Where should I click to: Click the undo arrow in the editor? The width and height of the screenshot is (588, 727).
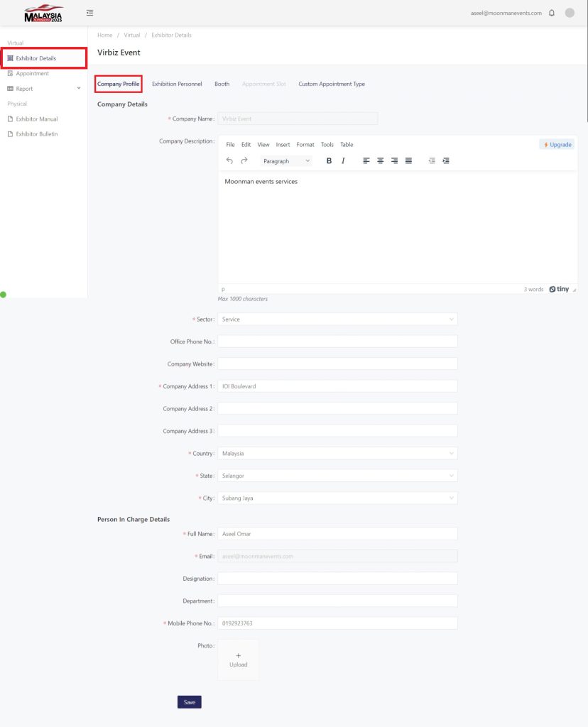tap(229, 160)
